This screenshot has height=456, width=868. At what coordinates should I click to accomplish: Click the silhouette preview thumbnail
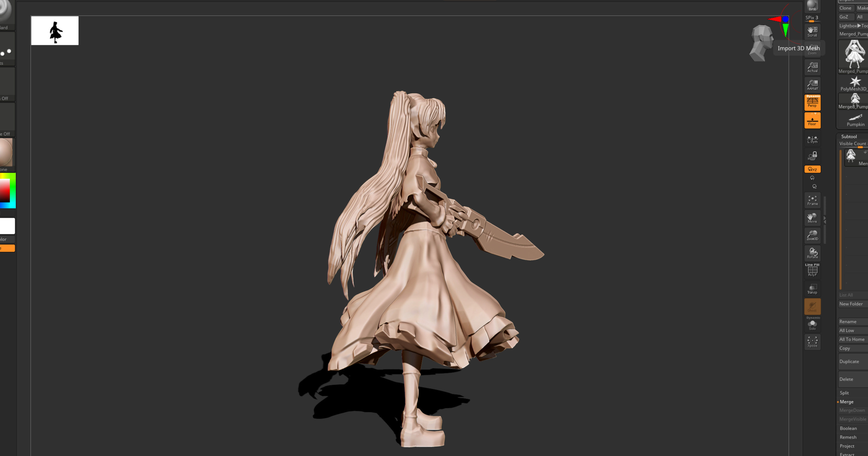(x=55, y=31)
